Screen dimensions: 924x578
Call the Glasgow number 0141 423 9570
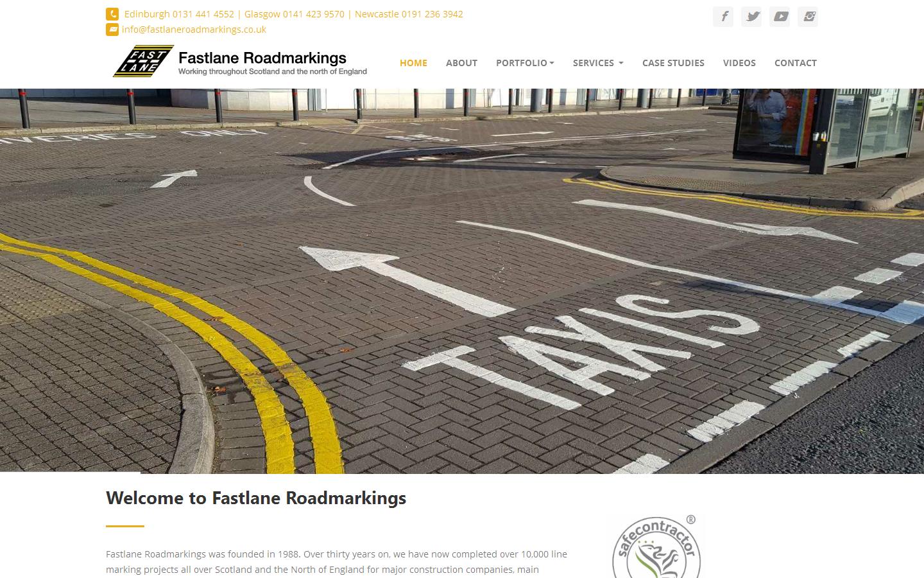coord(294,14)
